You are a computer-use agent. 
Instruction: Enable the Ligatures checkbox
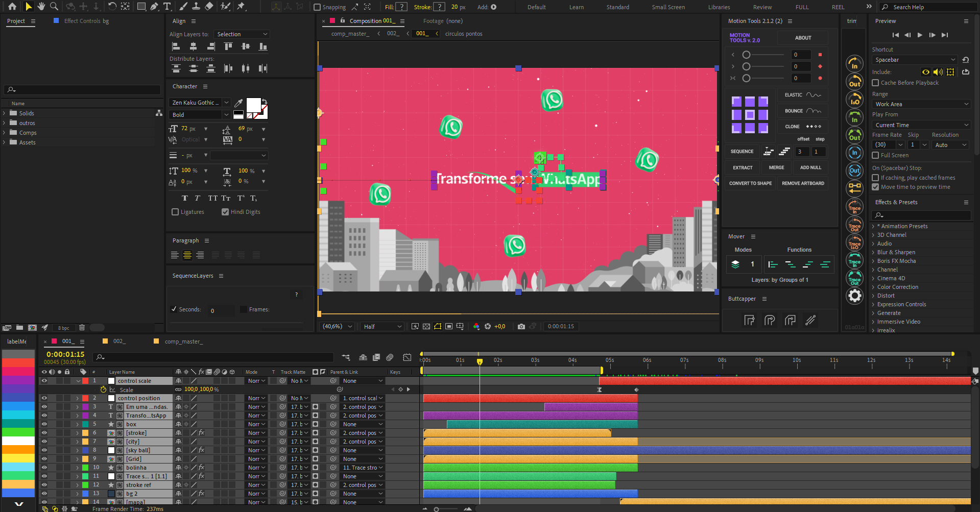[x=175, y=212]
